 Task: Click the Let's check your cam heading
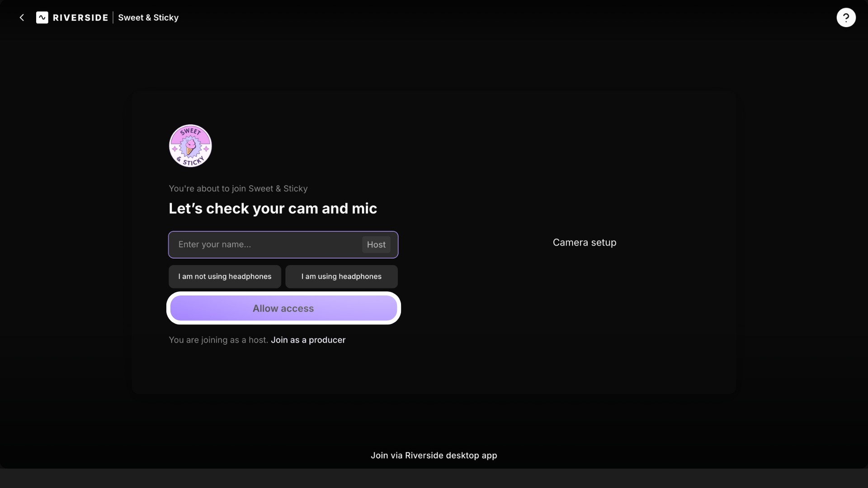tap(273, 208)
